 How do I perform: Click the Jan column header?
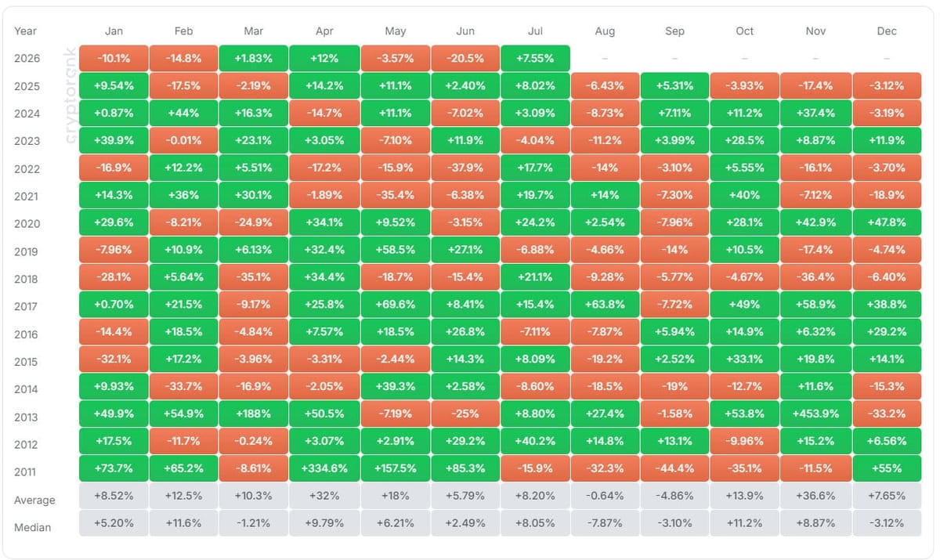click(114, 31)
